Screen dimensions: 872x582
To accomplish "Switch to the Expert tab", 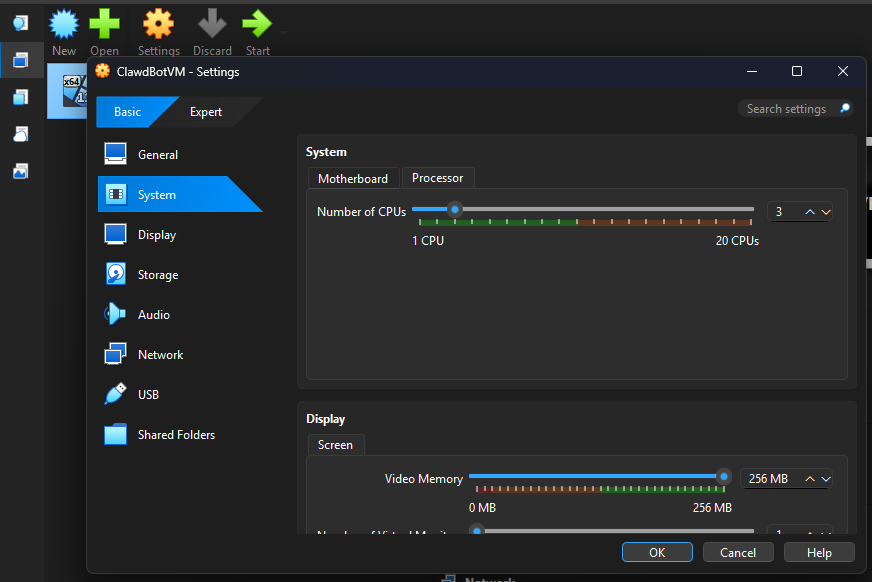I will point(205,112).
